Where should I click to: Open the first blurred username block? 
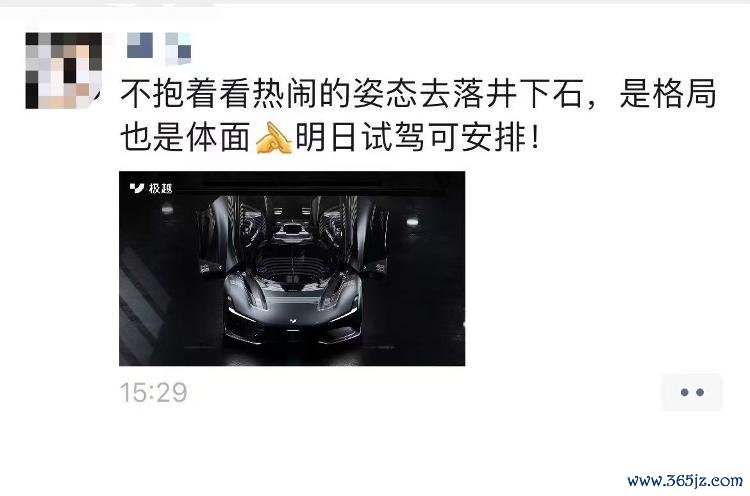tap(140, 45)
